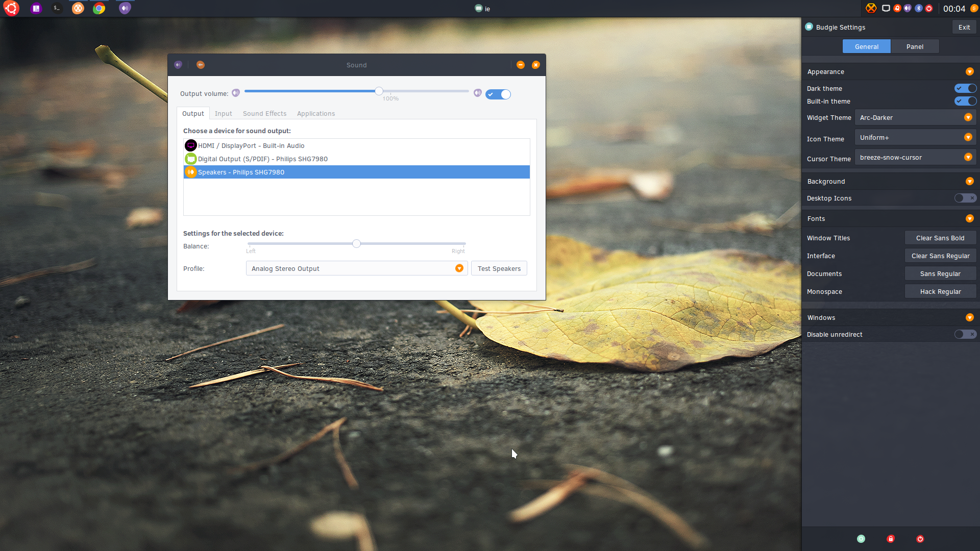Toggle Raven sidebar with orange panel-end icon
980x551 pixels.
[x=974, y=8]
